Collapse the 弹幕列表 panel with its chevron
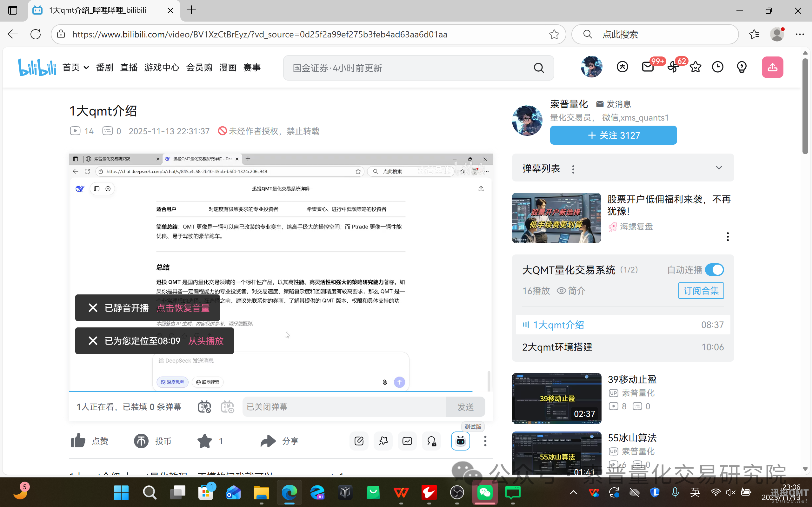The width and height of the screenshot is (812, 507). point(719,168)
